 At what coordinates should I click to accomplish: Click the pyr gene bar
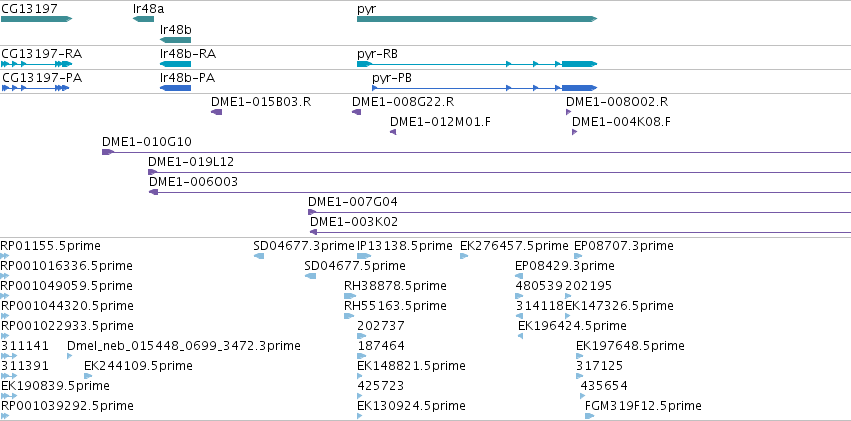click(x=477, y=19)
